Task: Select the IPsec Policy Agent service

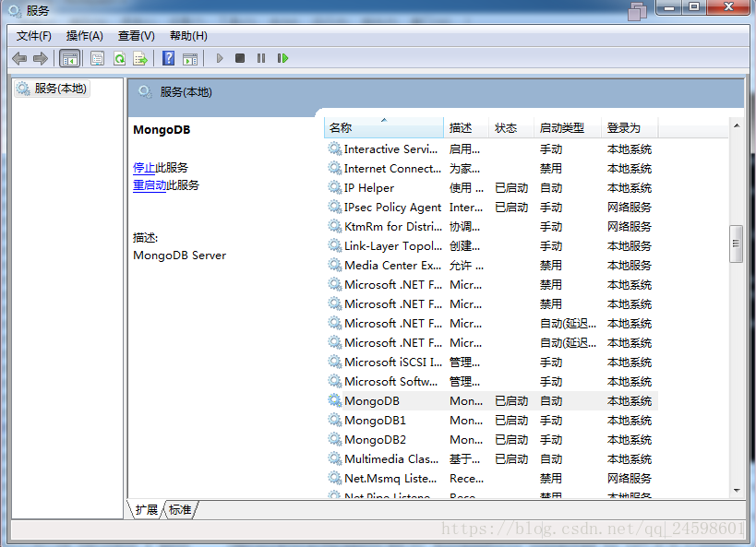Action: 491,208
